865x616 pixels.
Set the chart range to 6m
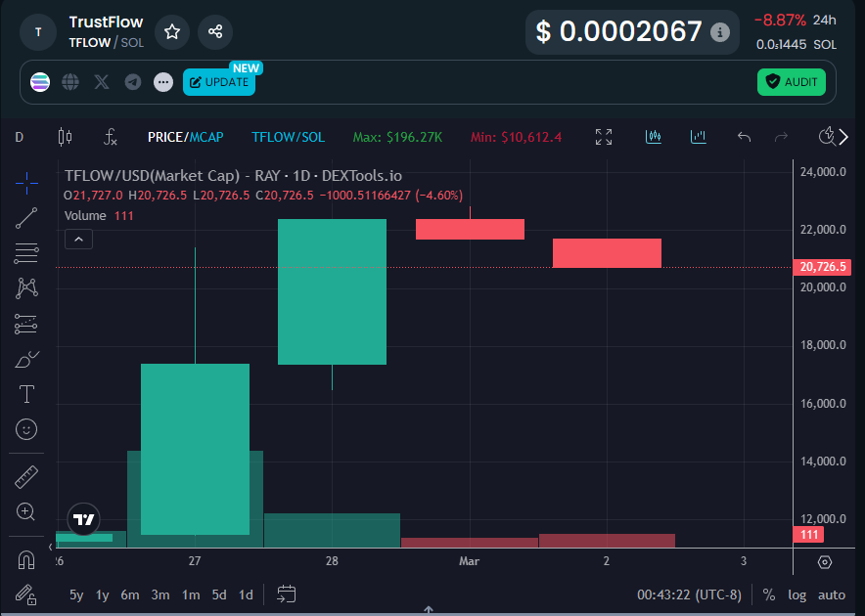point(130,595)
